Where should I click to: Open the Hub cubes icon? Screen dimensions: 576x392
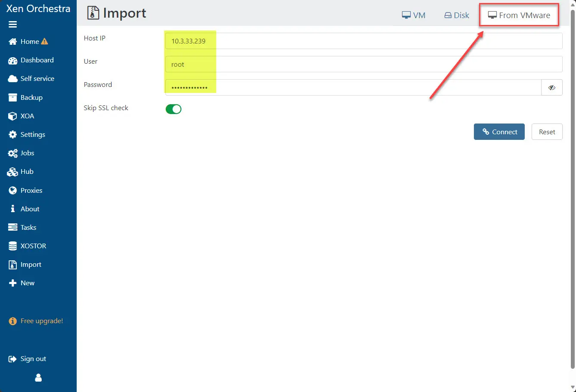13,172
